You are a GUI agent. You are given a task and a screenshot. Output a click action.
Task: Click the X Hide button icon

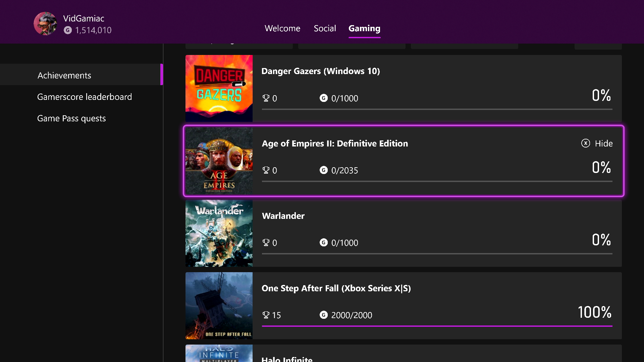(585, 143)
